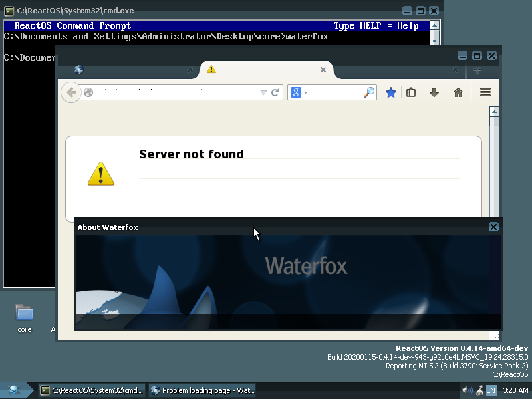
Task: Close the active error tab
Action: pyautogui.click(x=323, y=70)
